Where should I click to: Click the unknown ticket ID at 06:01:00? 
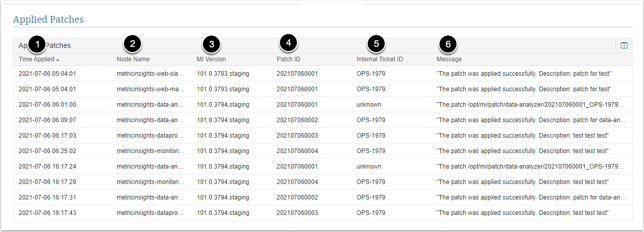[x=369, y=105]
